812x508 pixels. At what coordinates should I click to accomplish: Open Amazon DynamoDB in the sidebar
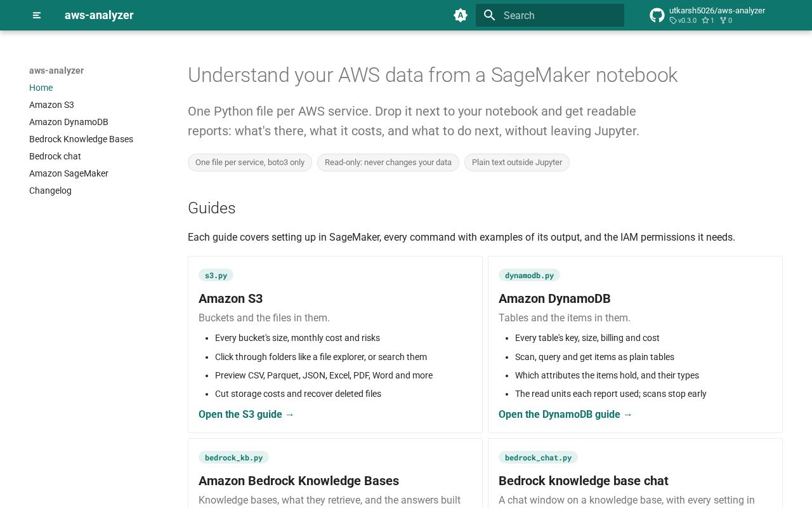click(69, 122)
